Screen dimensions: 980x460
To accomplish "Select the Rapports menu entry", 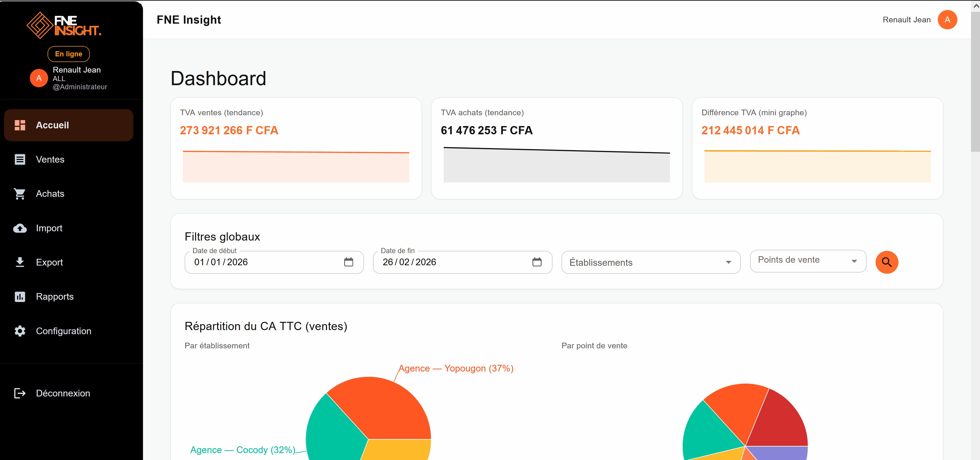I will click(x=55, y=296).
